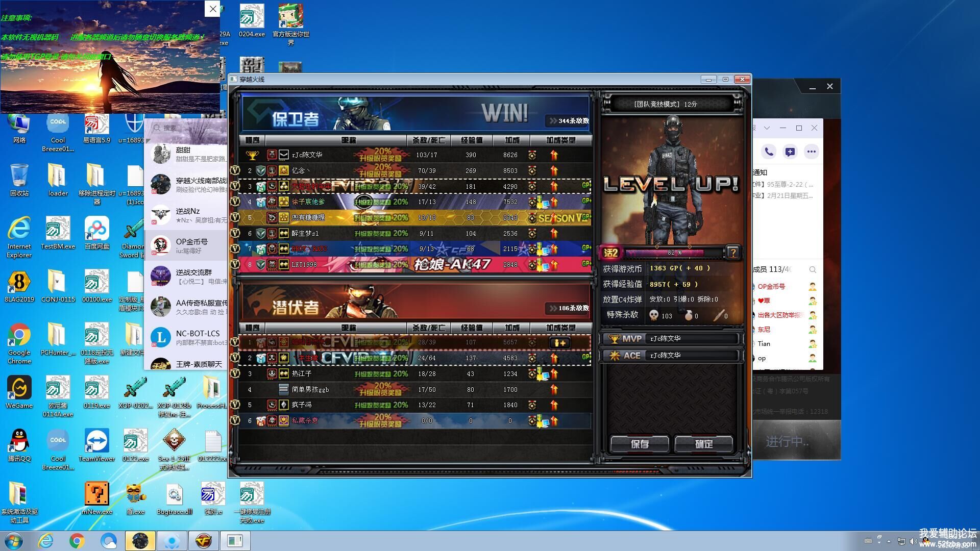Viewport: 980px width, 551px height.
Task: Open the Windows Start menu
Action: (x=14, y=541)
